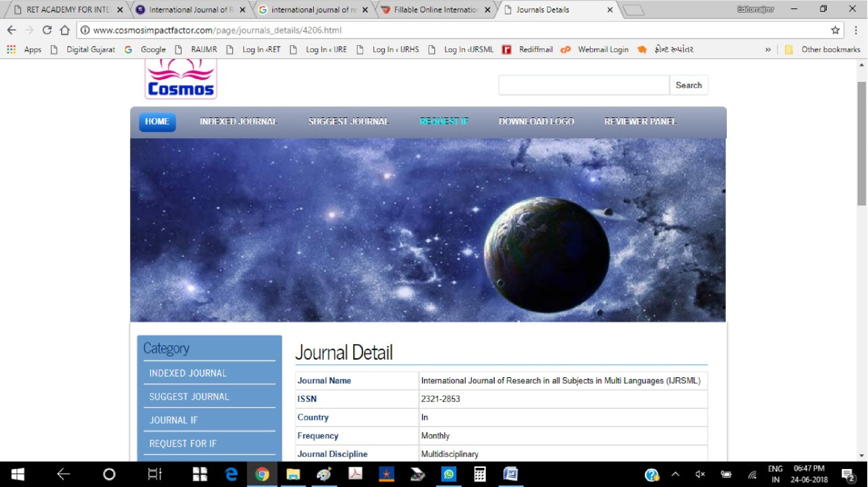Open the Chrome three-dot menu
Image resolution: width=868 pixels, height=487 pixels.
(x=855, y=30)
